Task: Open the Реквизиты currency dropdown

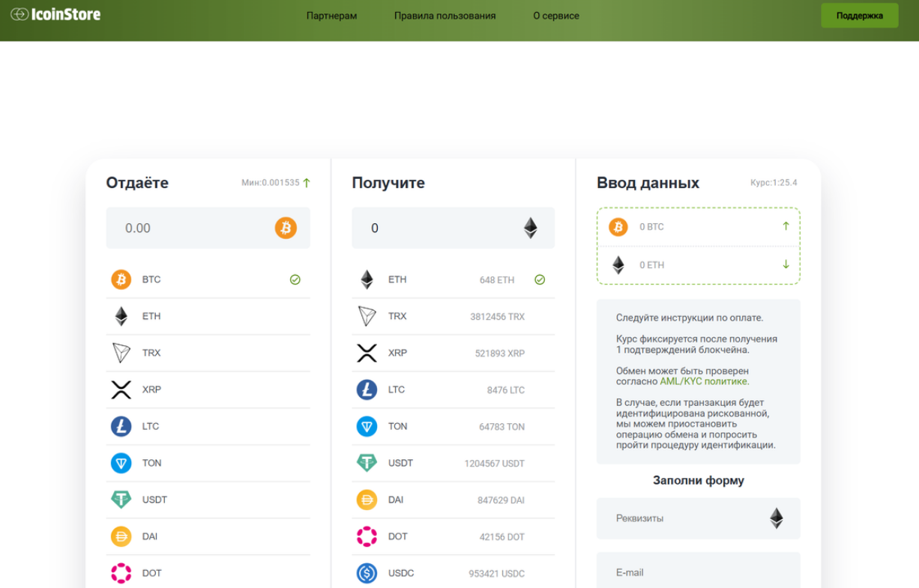Action: (777, 518)
